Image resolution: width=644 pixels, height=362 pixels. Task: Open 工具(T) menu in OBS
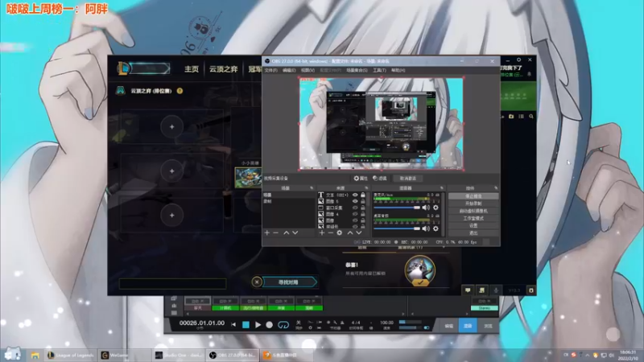(x=379, y=70)
